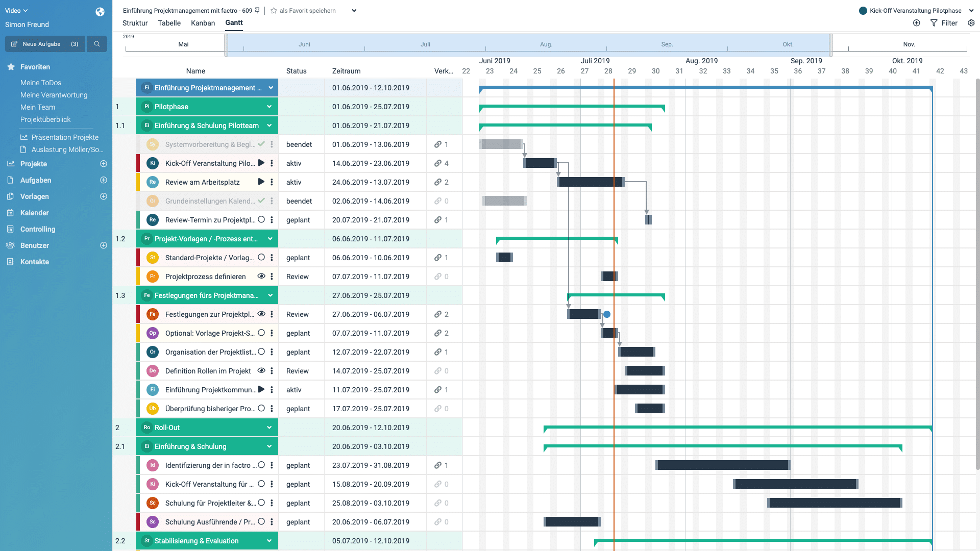
Task: Click the star icon to save favorite
Action: click(274, 11)
